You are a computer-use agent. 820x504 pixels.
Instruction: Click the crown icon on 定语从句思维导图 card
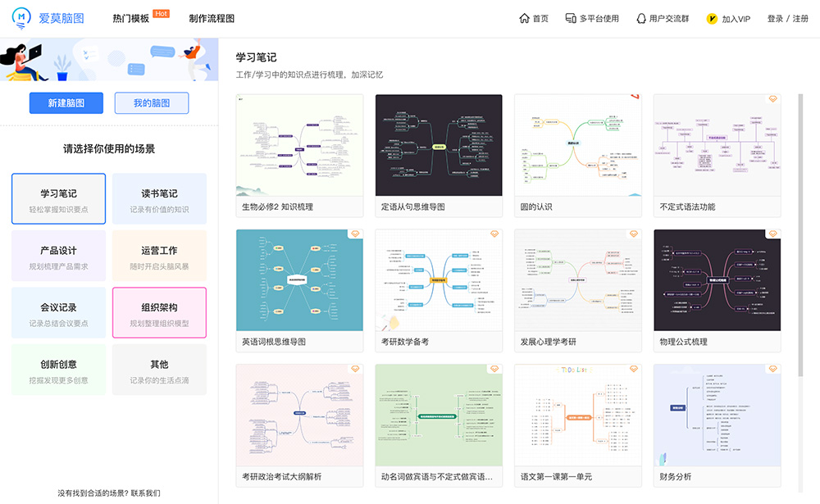click(x=494, y=98)
